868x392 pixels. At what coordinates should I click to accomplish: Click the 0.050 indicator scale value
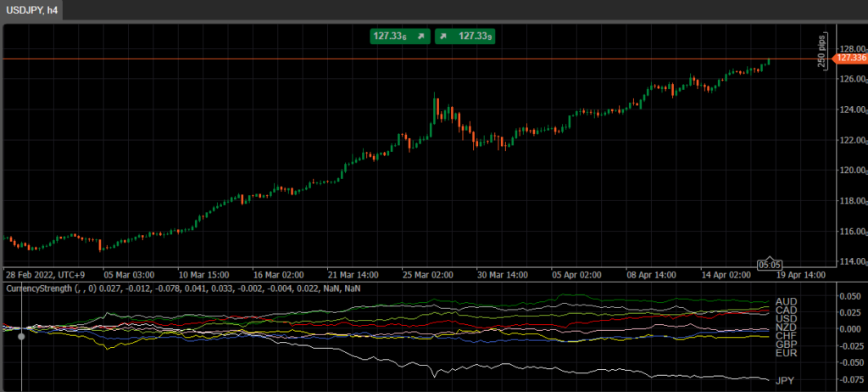pos(852,297)
